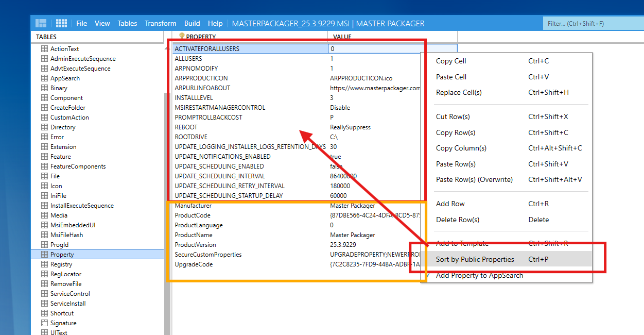This screenshot has width=644, height=335.
Task: Focus the Filter search box
Action: [591, 24]
